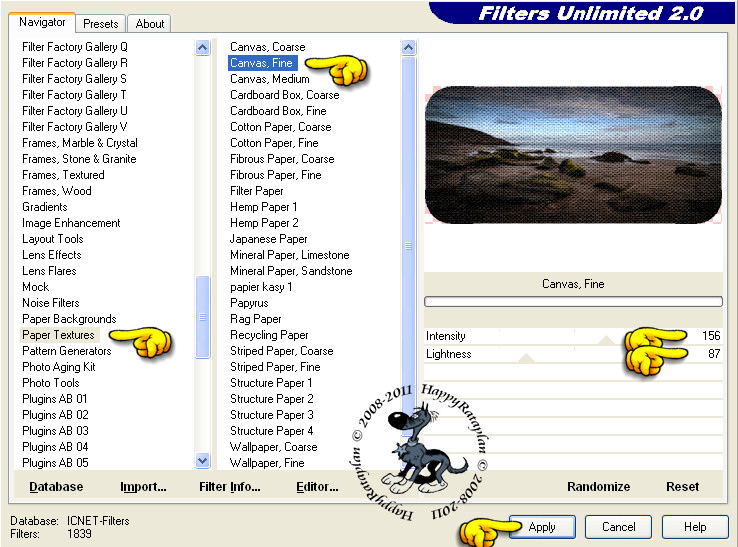The image size is (738, 547).
Task: Pick the Filter Paper filter
Action: [257, 191]
